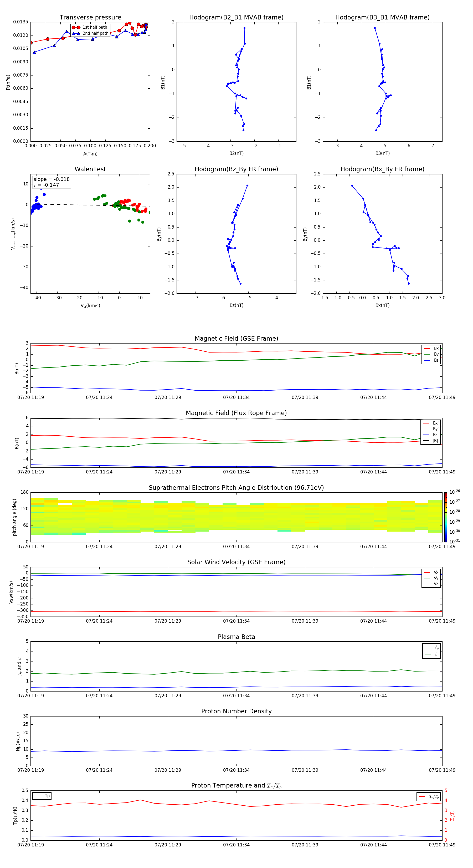Click the 'Vsw(km/s)' y-axis label
Screen dimensions: 473x868
point(11,592)
